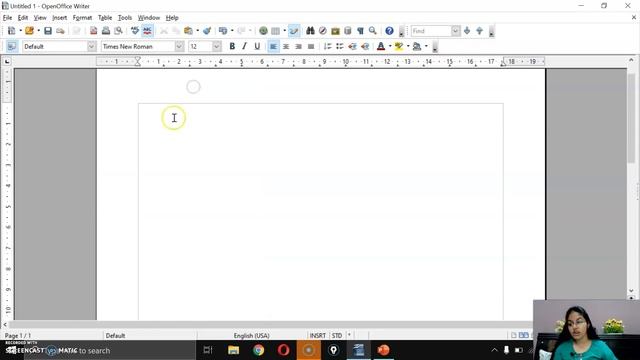Save the document with the floppy icon
Screen dimensions: 640x360
48,31
